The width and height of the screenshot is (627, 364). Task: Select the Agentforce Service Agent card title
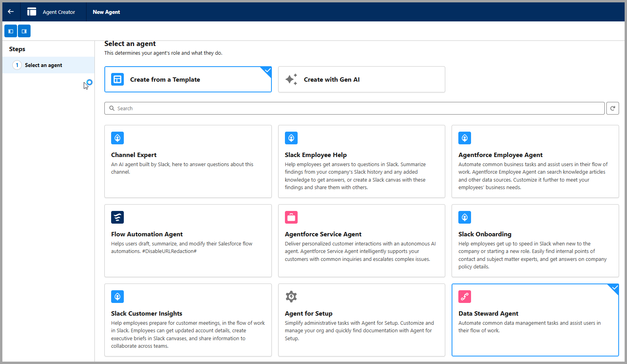(x=323, y=234)
